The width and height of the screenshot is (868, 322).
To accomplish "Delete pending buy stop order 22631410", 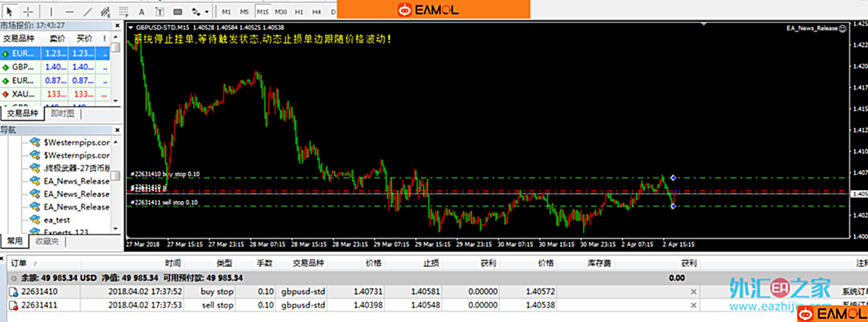I will (x=694, y=292).
